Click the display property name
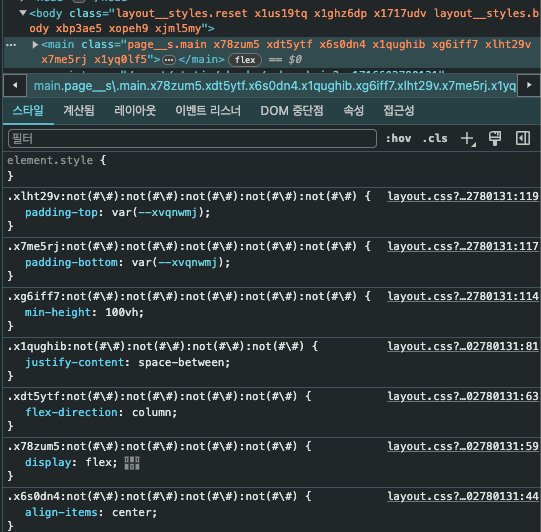This screenshot has width=541, height=532. 48,463
